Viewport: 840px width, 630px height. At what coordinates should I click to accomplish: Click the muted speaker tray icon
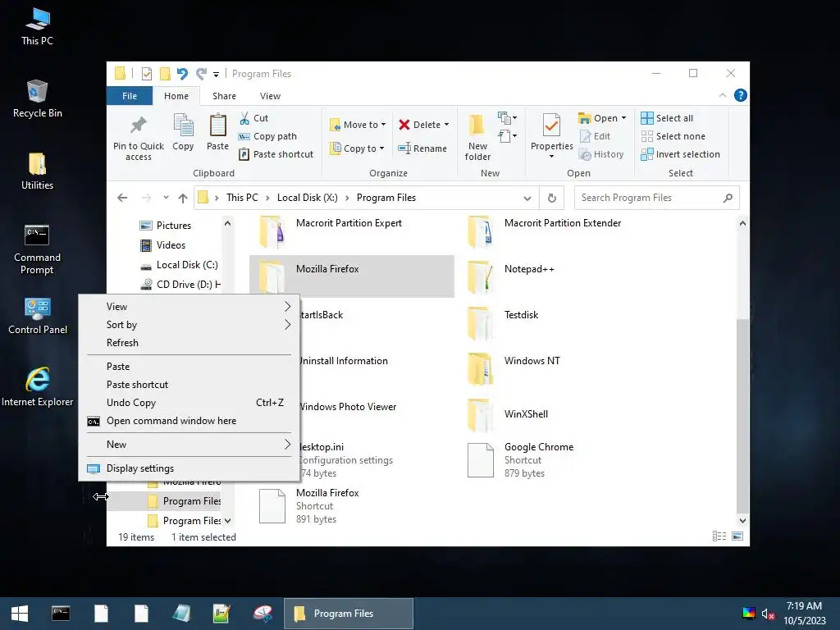768,614
